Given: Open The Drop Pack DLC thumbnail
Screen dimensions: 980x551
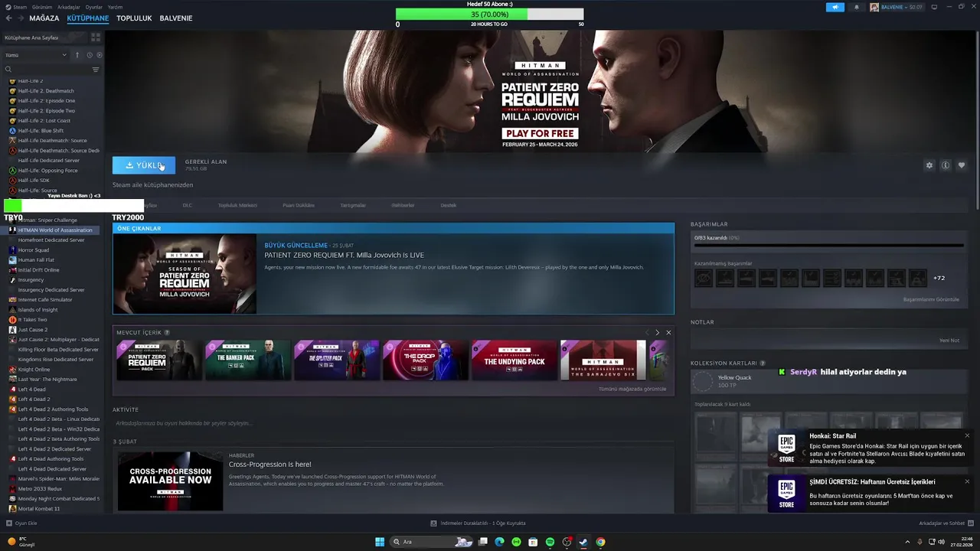Looking at the screenshot, I should tap(426, 360).
